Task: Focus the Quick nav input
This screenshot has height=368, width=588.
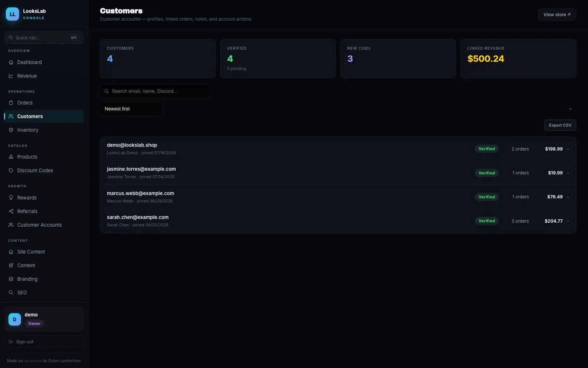Action: (44, 38)
